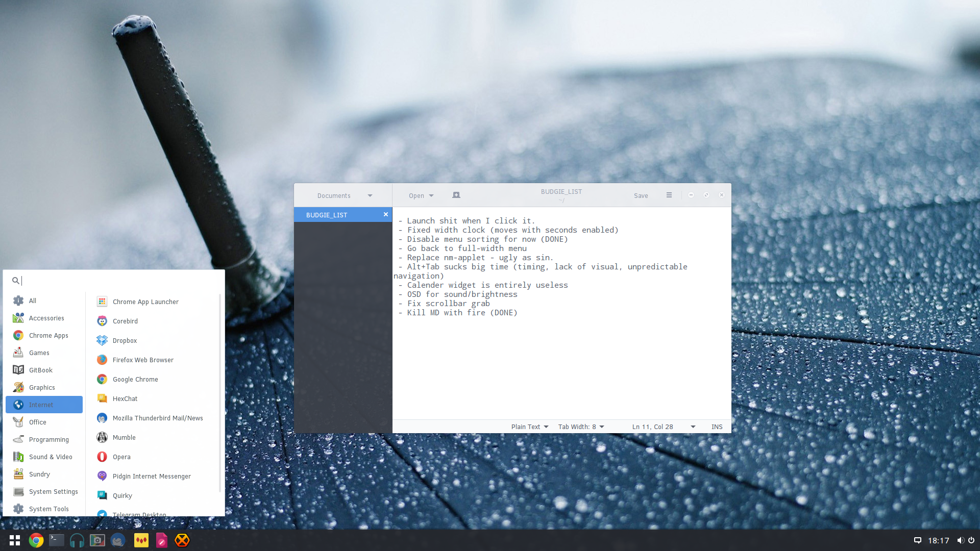The height and width of the screenshot is (551, 980).
Task: Click the text editing area in gedit
Action: point(561,313)
